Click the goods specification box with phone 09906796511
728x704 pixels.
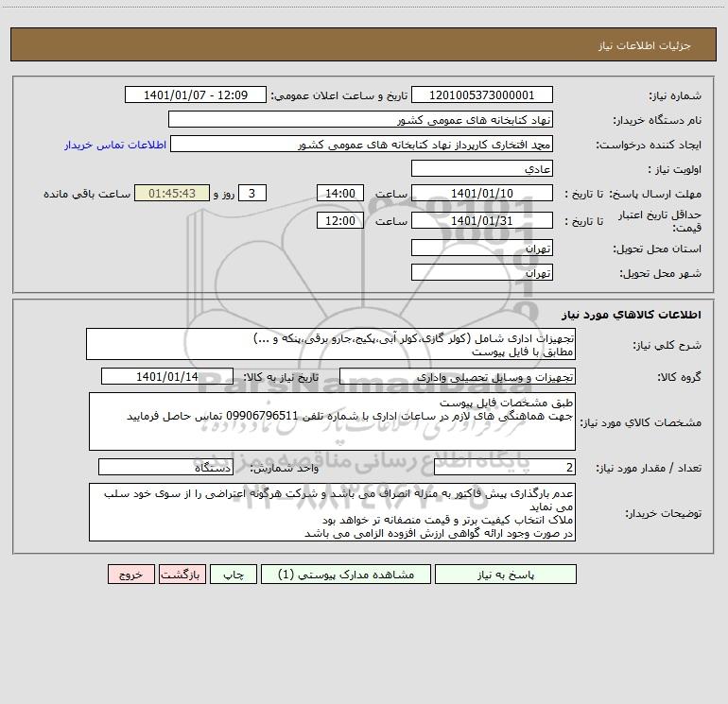click(332, 421)
